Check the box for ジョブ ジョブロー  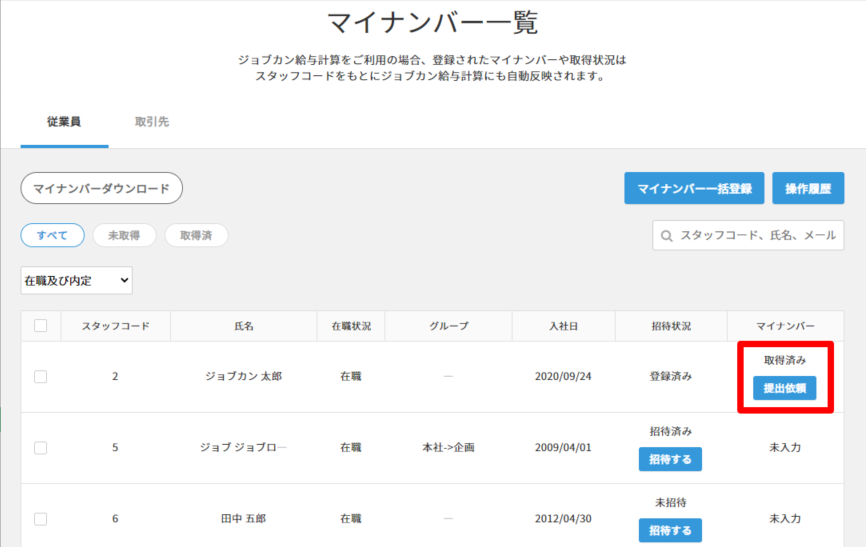point(40,447)
